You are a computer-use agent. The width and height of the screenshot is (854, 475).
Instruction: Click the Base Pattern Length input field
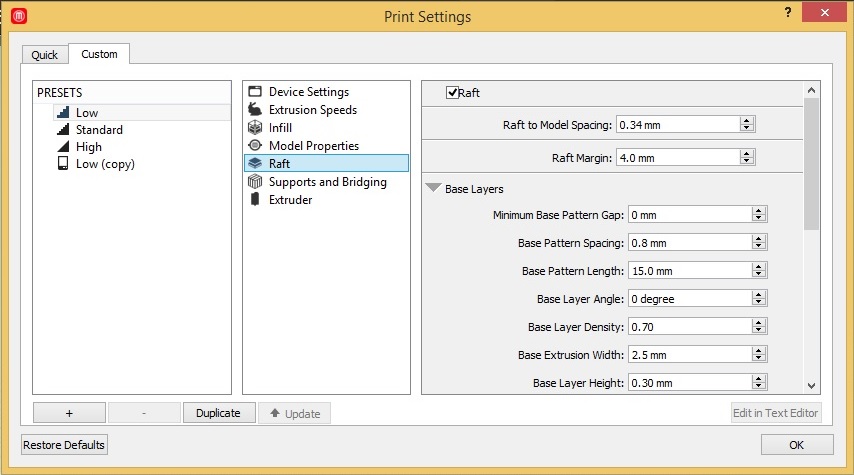click(x=688, y=271)
